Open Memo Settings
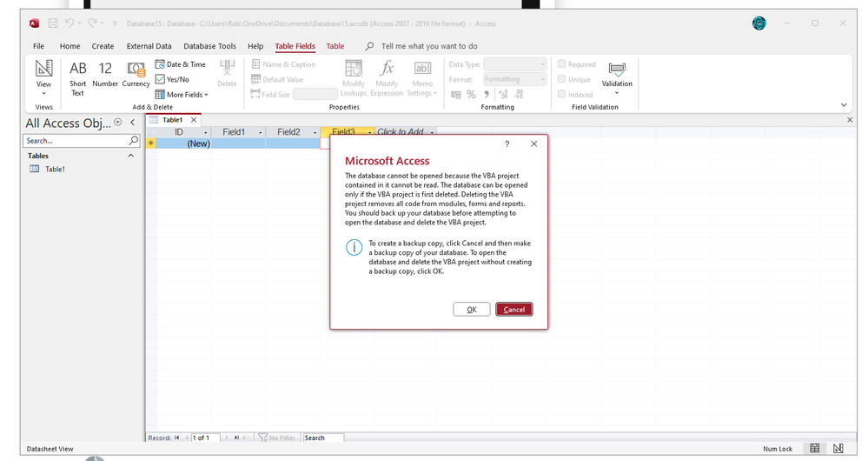The image size is (868, 461). [x=421, y=78]
